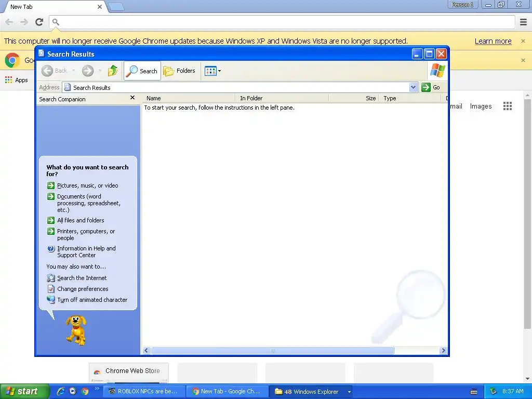Click the animated dog character
The height and width of the screenshot is (399, 532).
[x=76, y=330]
